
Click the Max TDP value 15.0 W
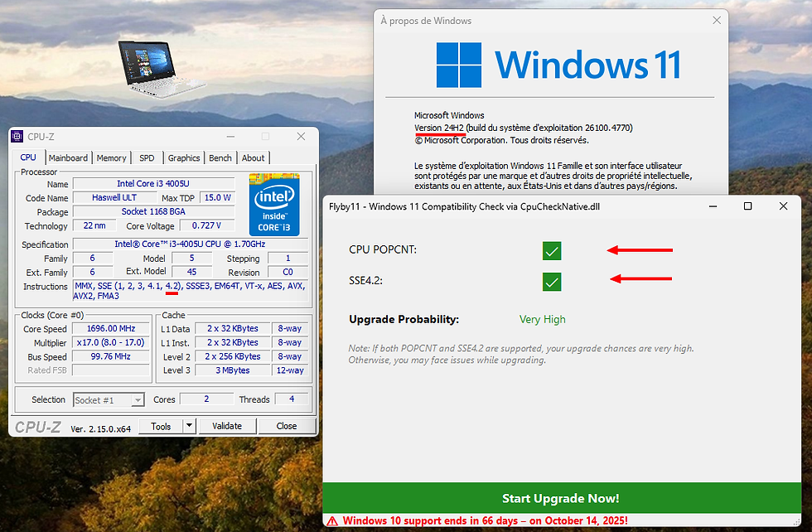(x=217, y=197)
